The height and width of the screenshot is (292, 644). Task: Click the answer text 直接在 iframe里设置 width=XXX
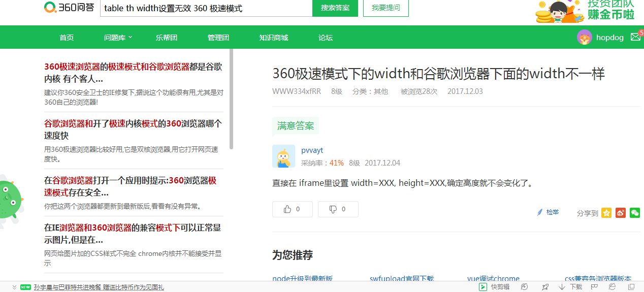click(x=404, y=183)
